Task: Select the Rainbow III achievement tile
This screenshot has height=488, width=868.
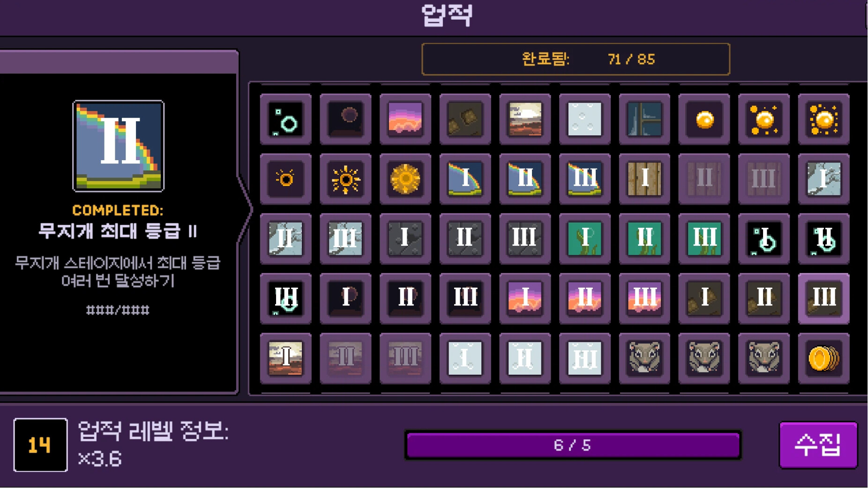Action: 584,179
